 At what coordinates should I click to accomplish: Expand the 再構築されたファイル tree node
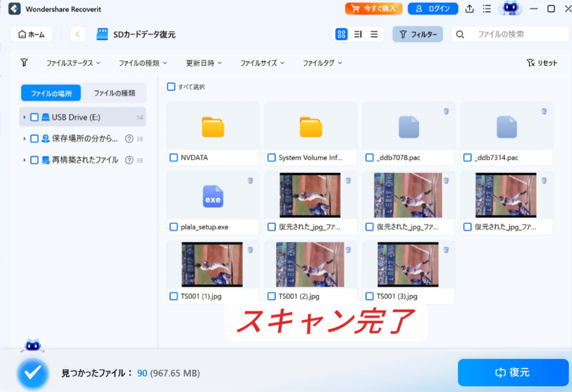pyautogui.click(x=24, y=160)
